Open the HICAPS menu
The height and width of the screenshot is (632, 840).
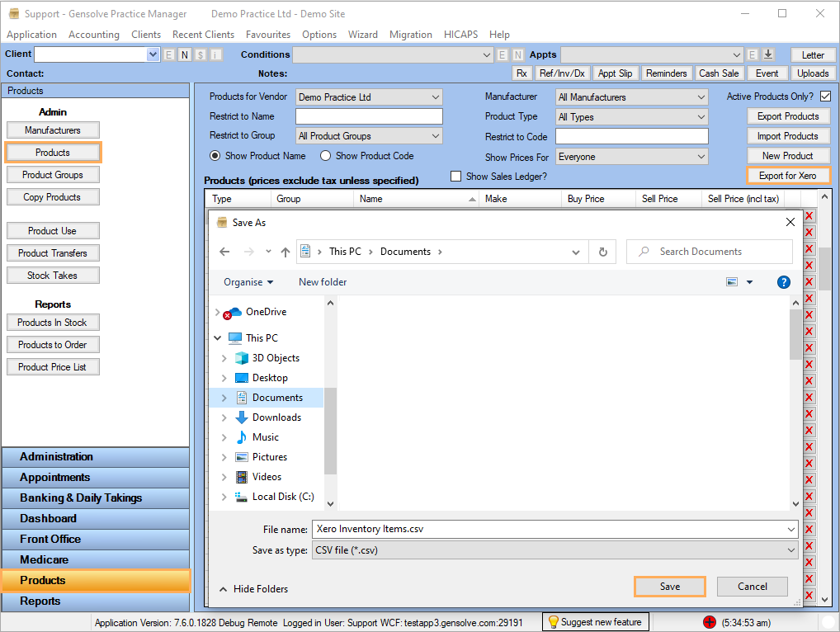coord(460,35)
